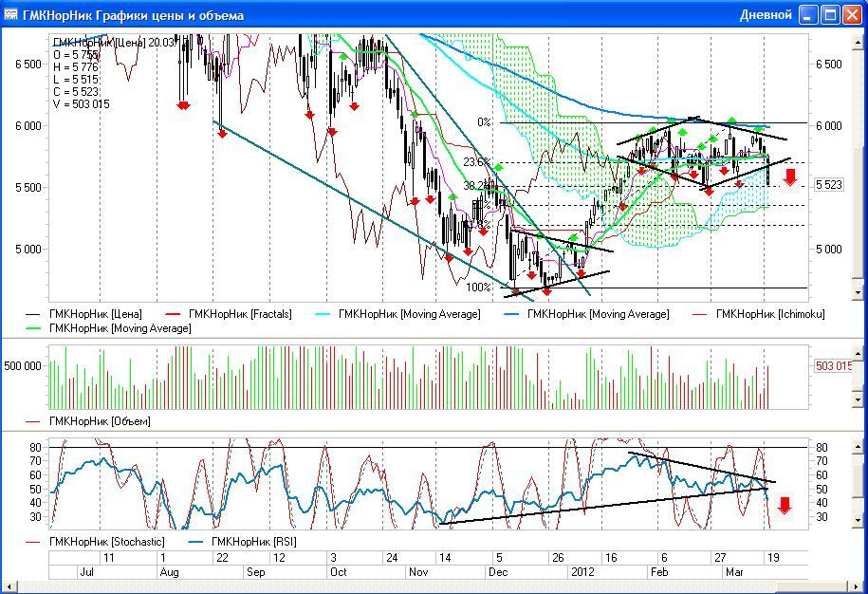This screenshot has height=594, width=868.
Task: Click the 2012 year label on time axis
Action: [x=582, y=572]
